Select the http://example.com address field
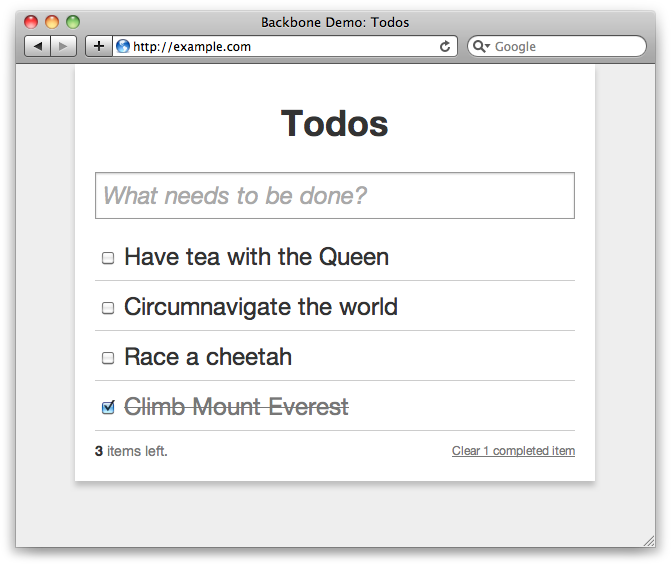This screenshot has width=671, height=564. [x=285, y=46]
